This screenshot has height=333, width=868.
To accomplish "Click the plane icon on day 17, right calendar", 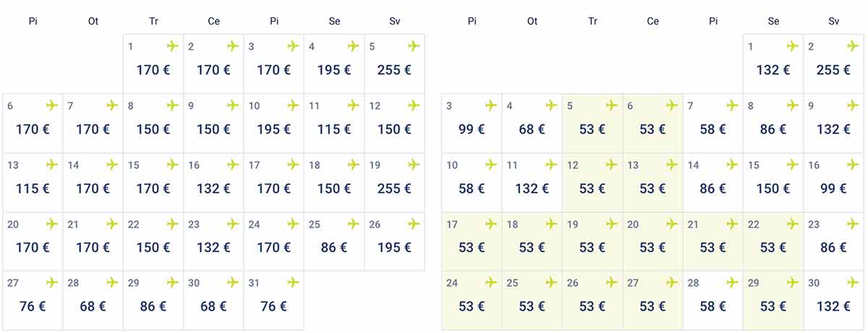I will tap(492, 224).
